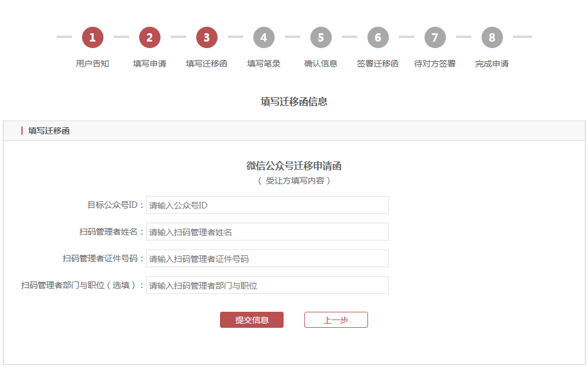Click the 目标公众号ID： field label
This screenshot has width=588, height=367.
tap(116, 205)
